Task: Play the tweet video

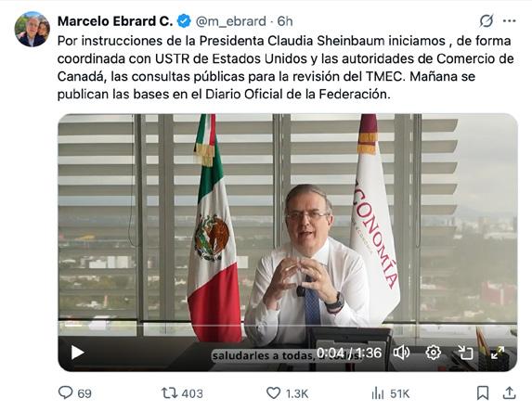Action: [77, 353]
